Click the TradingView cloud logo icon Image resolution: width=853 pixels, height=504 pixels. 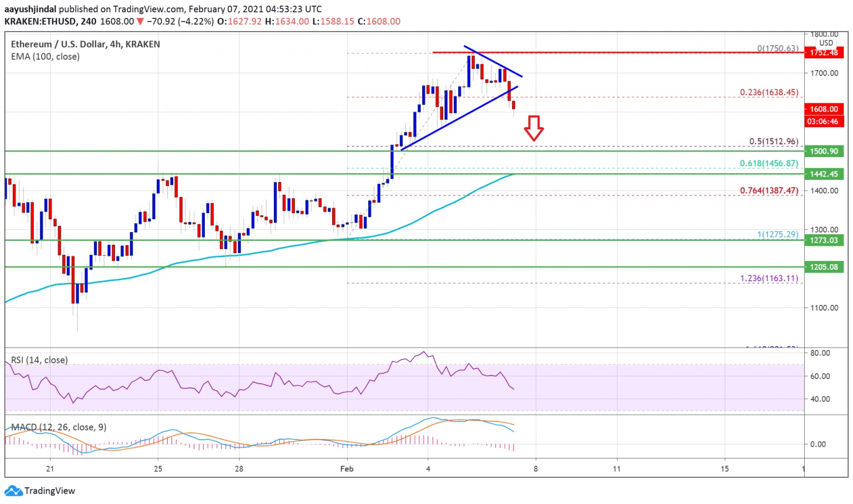coord(13,491)
